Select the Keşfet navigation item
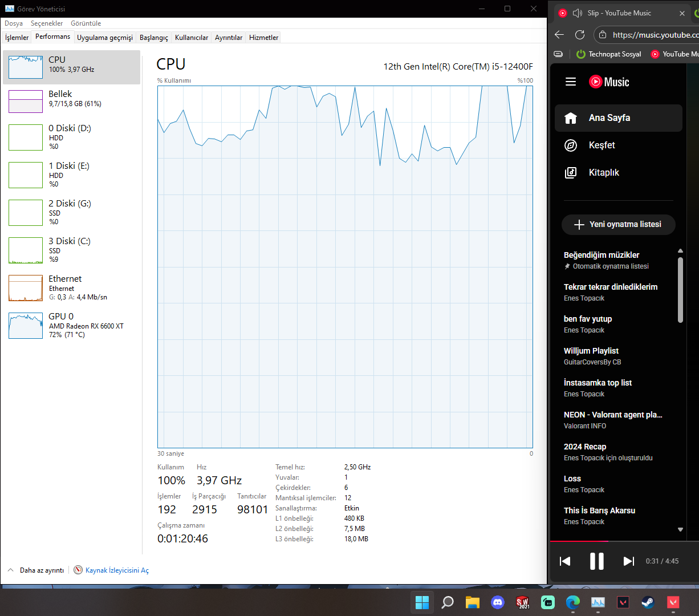Image resolution: width=699 pixels, height=616 pixels. (619, 145)
